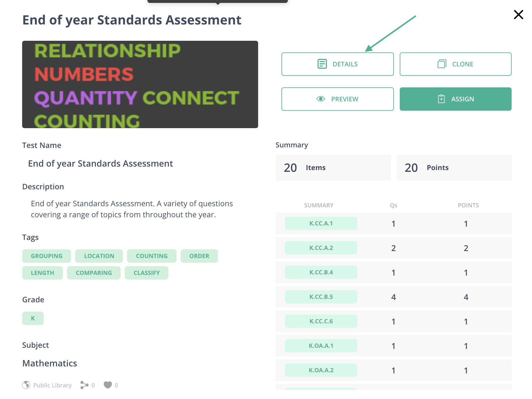The image size is (532, 399).
Task: Click the K grade chip
Action: click(33, 318)
